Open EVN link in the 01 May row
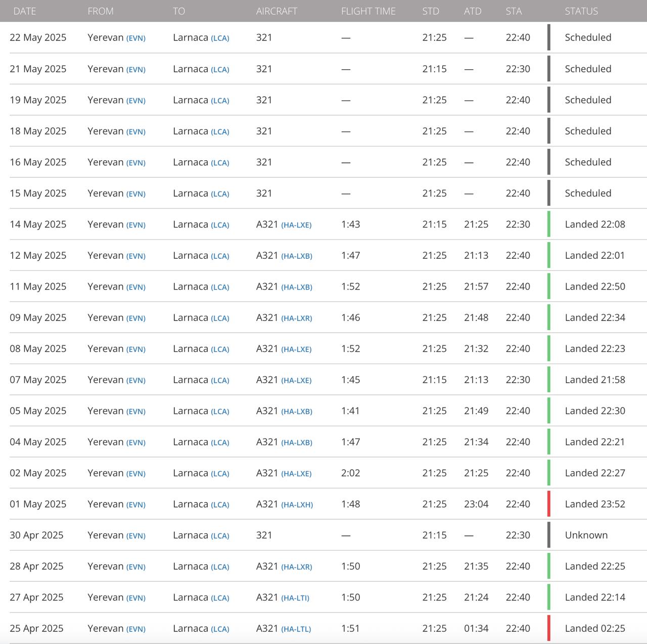Image resolution: width=647 pixels, height=644 pixels. pos(136,504)
